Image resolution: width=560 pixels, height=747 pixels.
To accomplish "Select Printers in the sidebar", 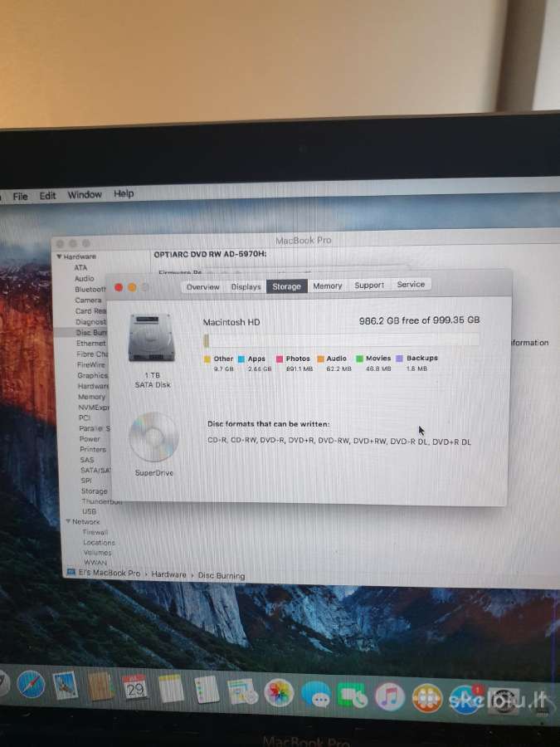I will click(x=93, y=449).
